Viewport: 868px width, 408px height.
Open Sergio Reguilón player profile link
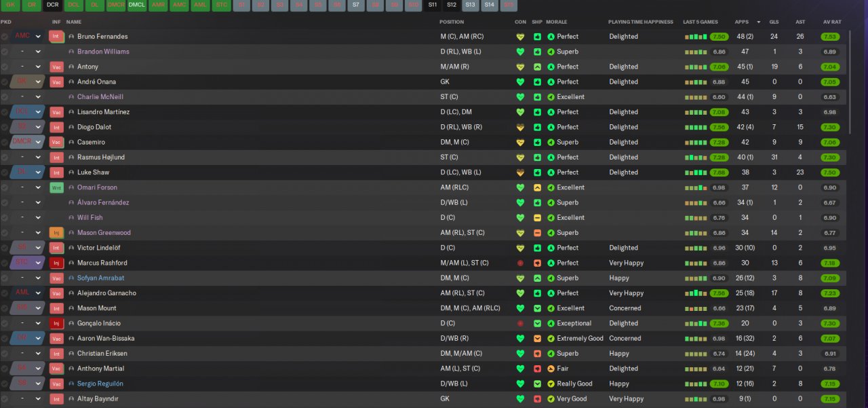(x=100, y=384)
